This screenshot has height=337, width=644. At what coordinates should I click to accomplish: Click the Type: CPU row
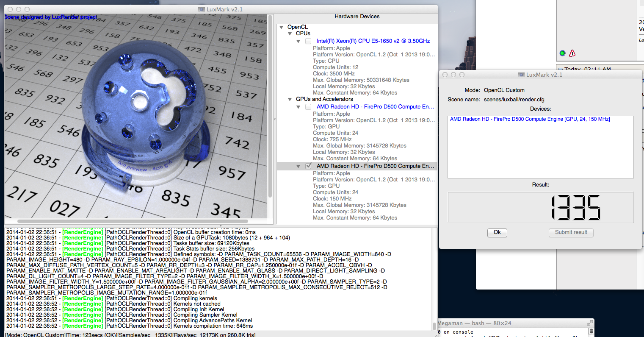click(326, 61)
